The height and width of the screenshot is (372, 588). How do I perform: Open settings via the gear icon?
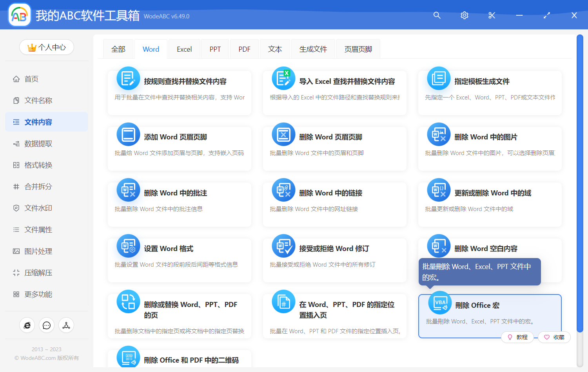coord(465,16)
